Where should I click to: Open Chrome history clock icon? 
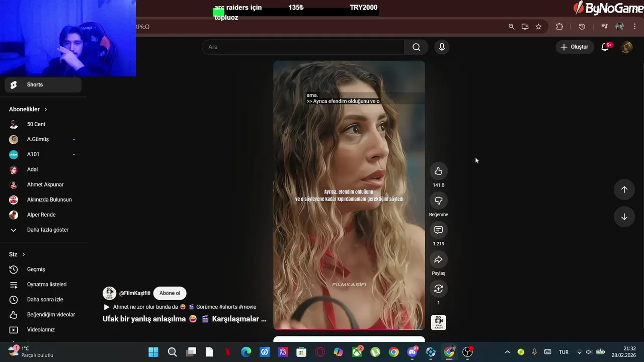582,27
